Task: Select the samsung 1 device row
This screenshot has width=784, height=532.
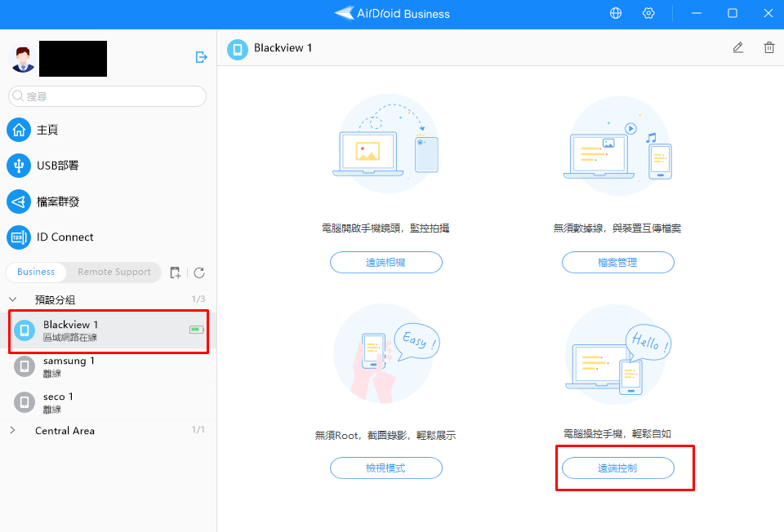Action: click(x=108, y=366)
